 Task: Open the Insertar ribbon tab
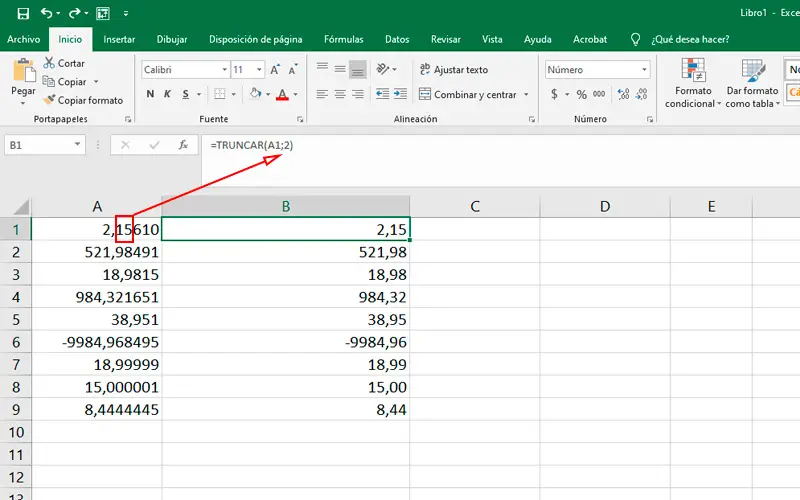[x=119, y=39]
